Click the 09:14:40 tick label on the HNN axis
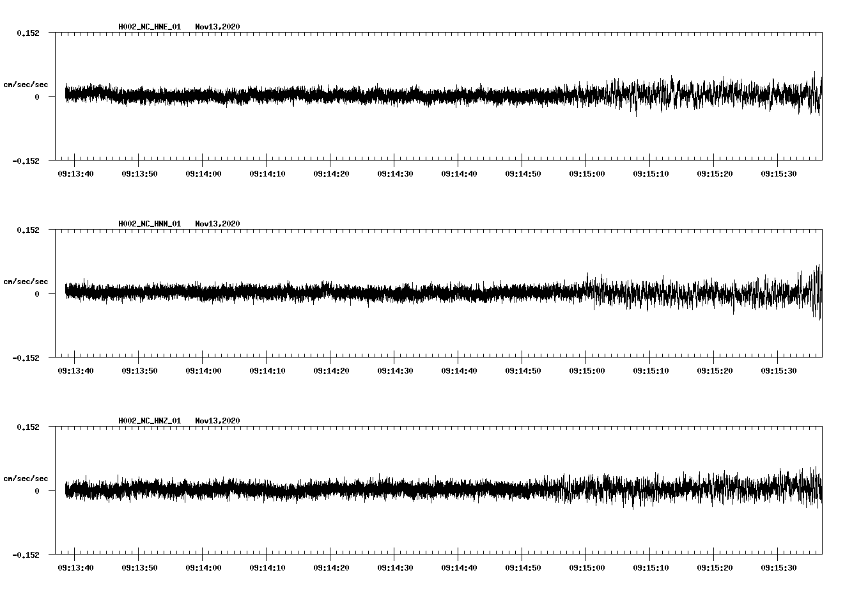 pyautogui.click(x=458, y=369)
